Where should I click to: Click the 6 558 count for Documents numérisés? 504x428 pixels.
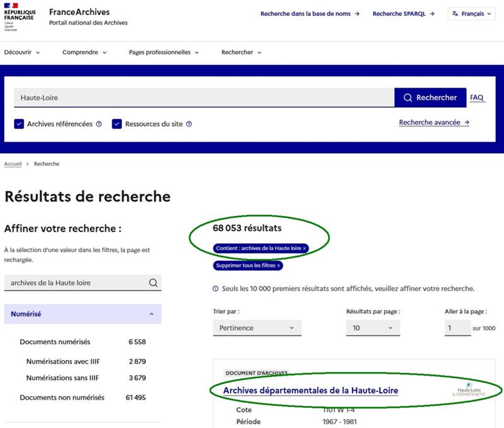pos(137,342)
